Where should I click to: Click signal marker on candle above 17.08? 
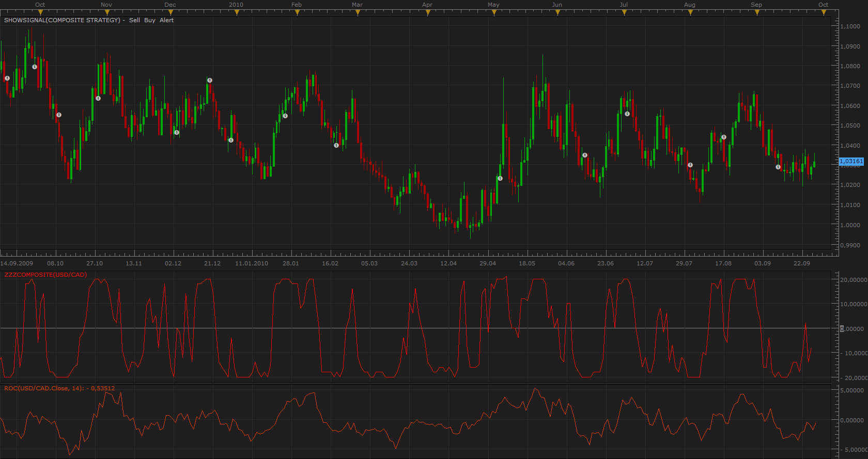click(x=724, y=137)
